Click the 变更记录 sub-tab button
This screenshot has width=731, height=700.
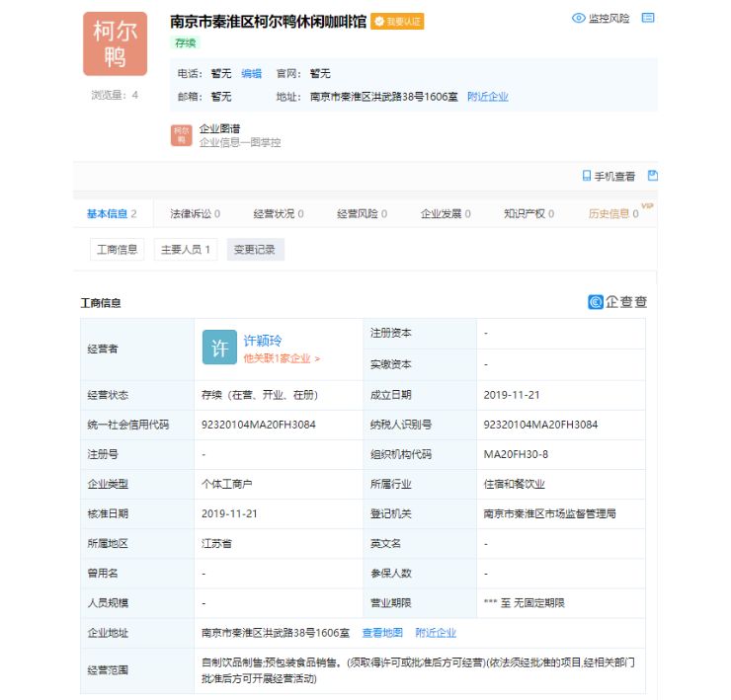[256, 250]
